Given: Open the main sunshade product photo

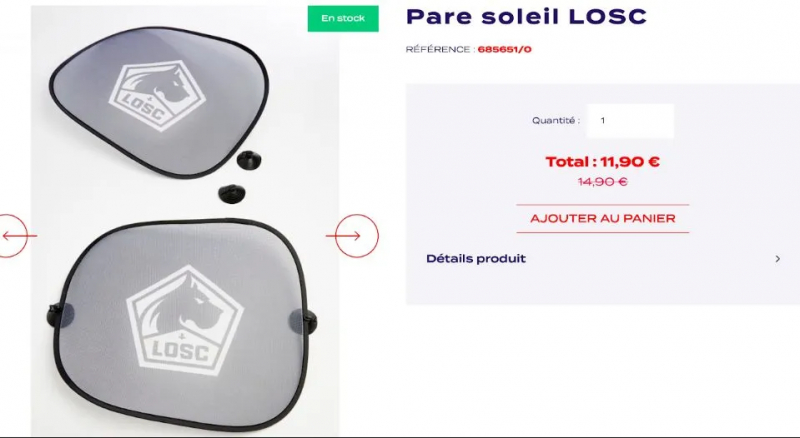Looking at the screenshot, I should (x=185, y=221).
